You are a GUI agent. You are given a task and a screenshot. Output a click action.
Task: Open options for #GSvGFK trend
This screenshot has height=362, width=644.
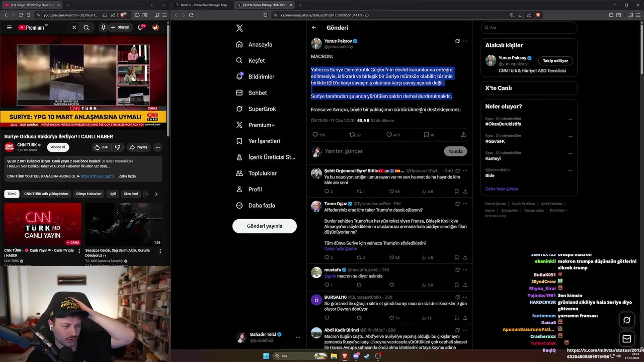coord(570,136)
